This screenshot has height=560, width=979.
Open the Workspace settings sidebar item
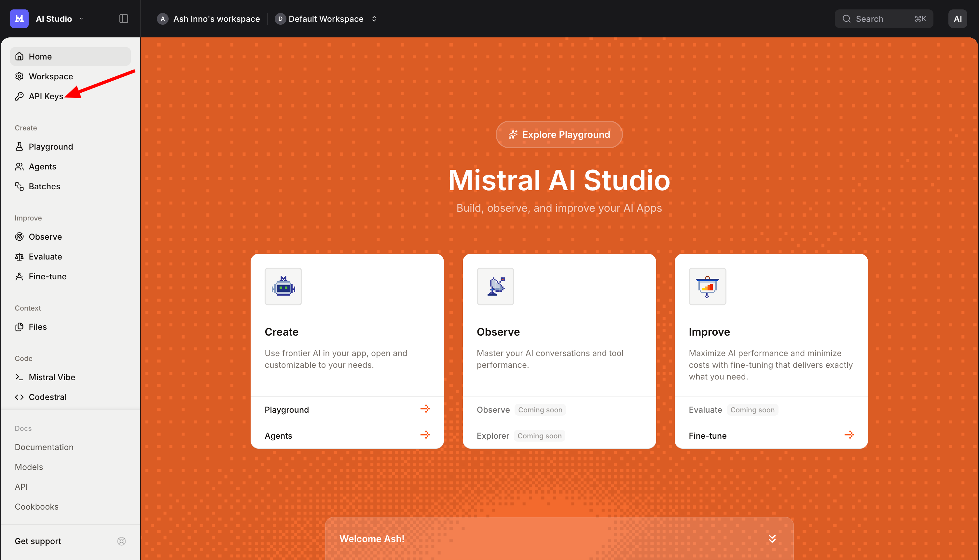(50, 76)
